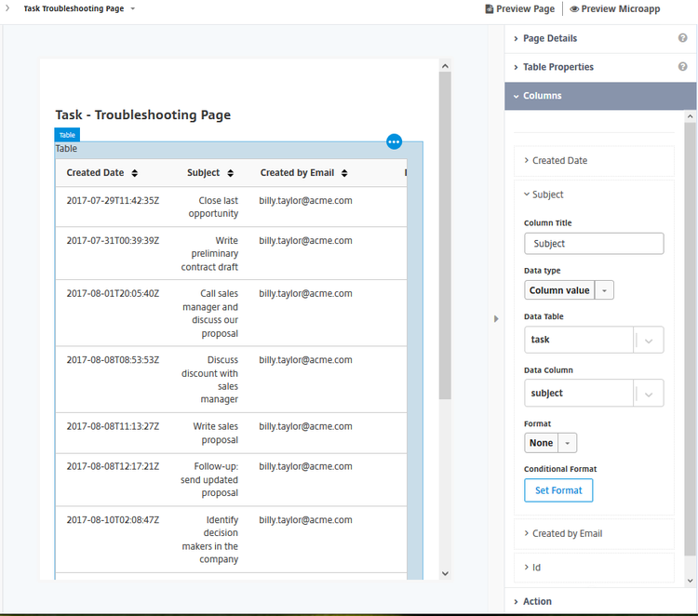Expand the Created Date column settings
This screenshot has width=698, height=616.
[594, 161]
